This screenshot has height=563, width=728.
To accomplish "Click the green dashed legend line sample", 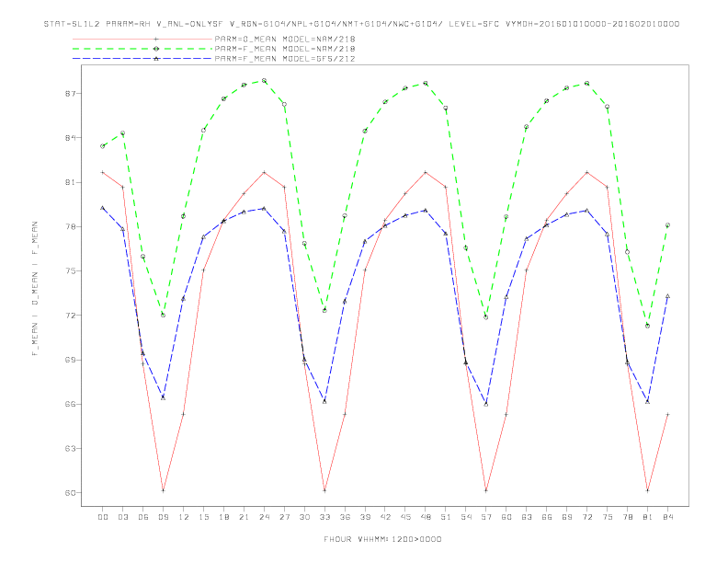I will pos(142,49).
